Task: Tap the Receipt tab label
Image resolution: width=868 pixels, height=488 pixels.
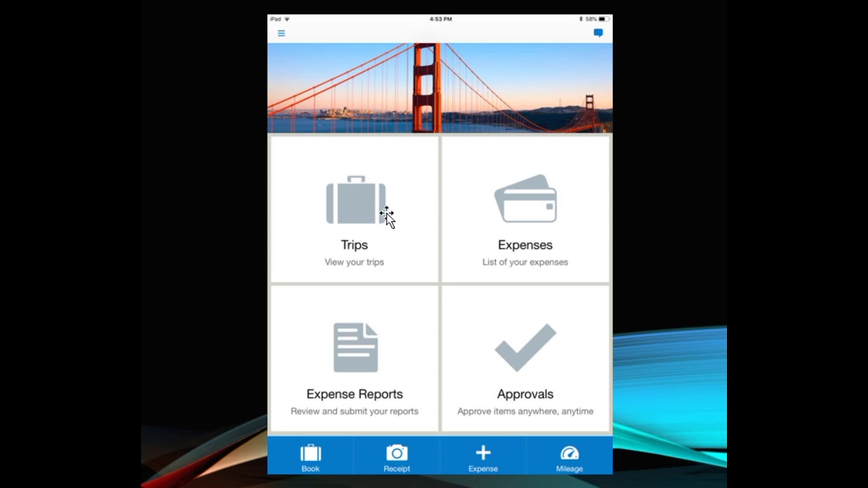Action: [397, 468]
